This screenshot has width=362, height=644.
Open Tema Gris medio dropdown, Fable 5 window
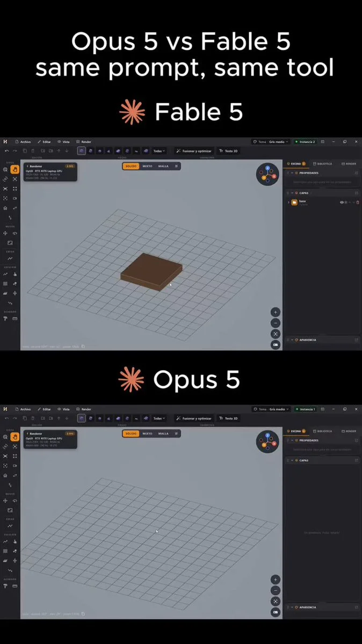pyautogui.click(x=271, y=142)
